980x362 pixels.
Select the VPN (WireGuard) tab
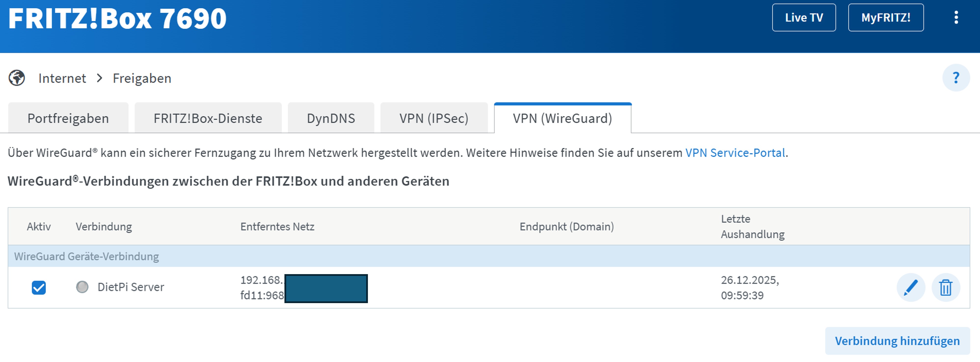click(x=562, y=118)
